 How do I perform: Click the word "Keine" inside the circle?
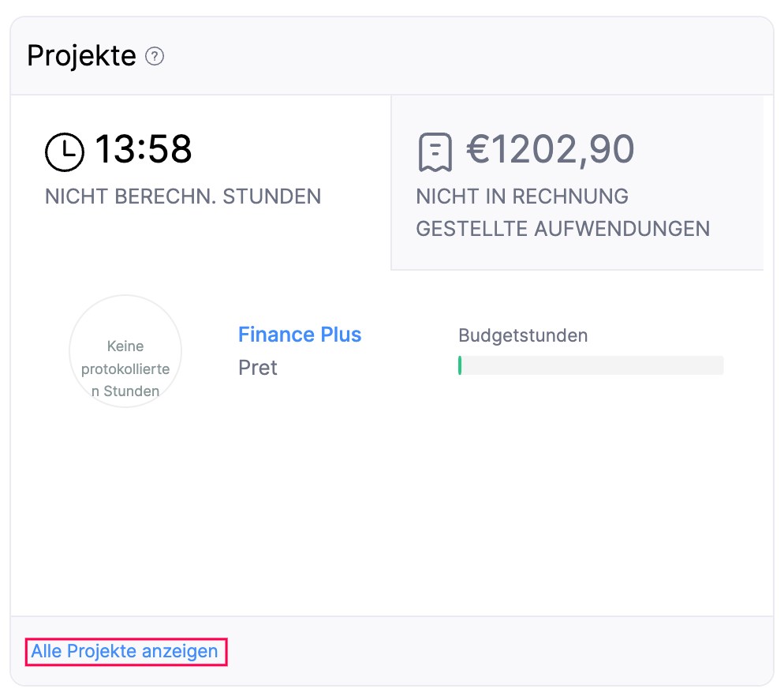coord(125,346)
